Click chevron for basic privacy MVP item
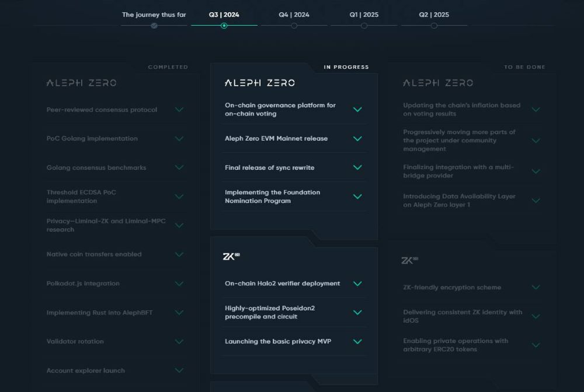This screenshot has height=392, width=584. point(357,342)
